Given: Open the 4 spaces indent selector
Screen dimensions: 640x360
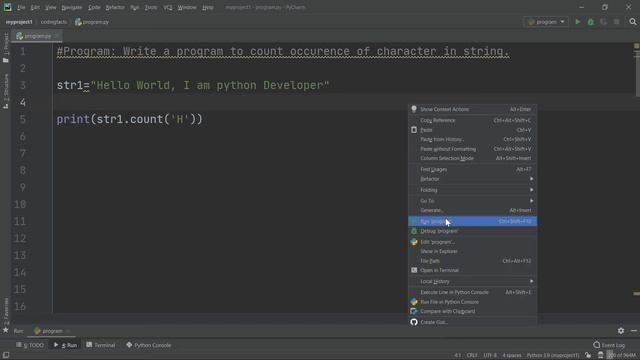Looking at the screenshot, I should (x=511, y=356).
